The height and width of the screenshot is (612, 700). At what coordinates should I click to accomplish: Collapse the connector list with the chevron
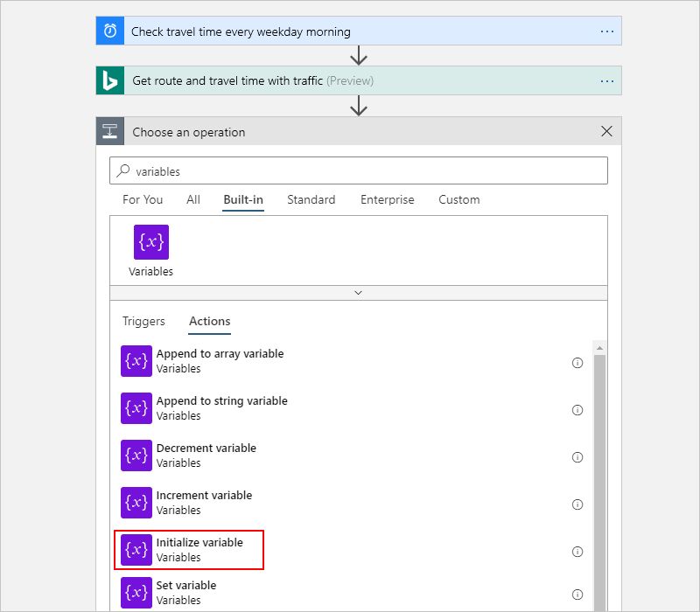[359, 293]
